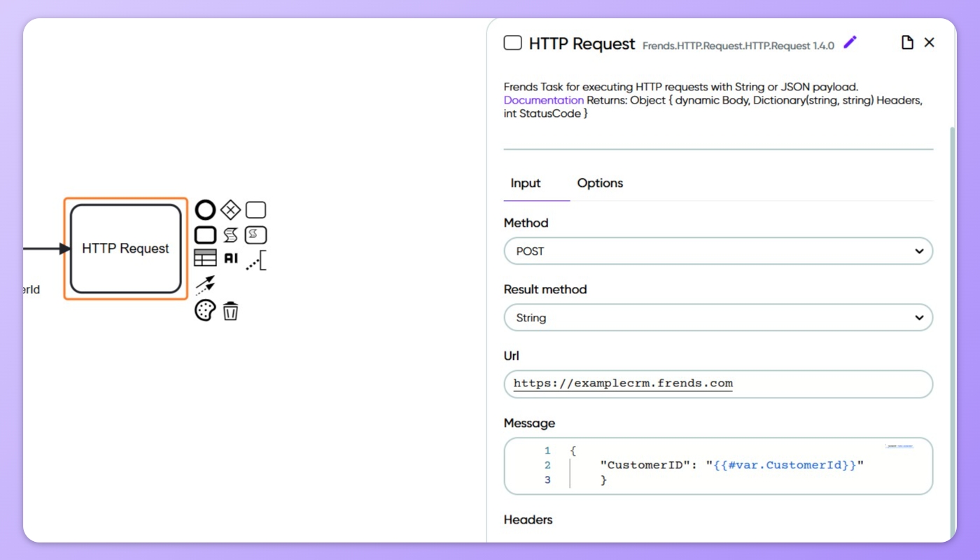Click the Url input field
The width and height of the screenshot is (980, 560).
[x=717, y=384]
